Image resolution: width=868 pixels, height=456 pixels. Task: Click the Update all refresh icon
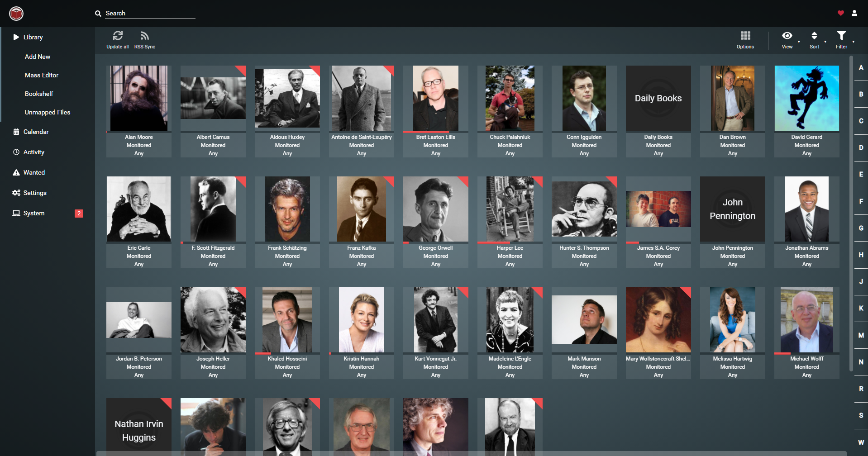[x=118, y=36]
